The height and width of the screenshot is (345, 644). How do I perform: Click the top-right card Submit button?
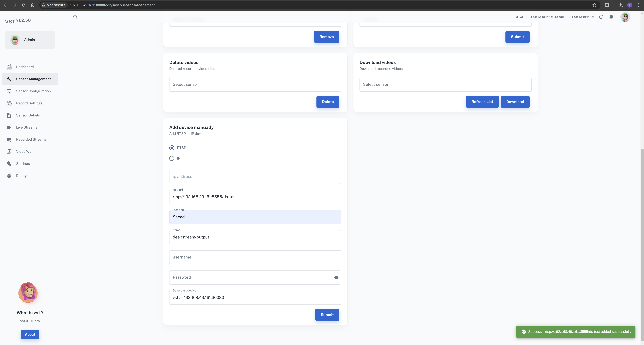[517, 37]
